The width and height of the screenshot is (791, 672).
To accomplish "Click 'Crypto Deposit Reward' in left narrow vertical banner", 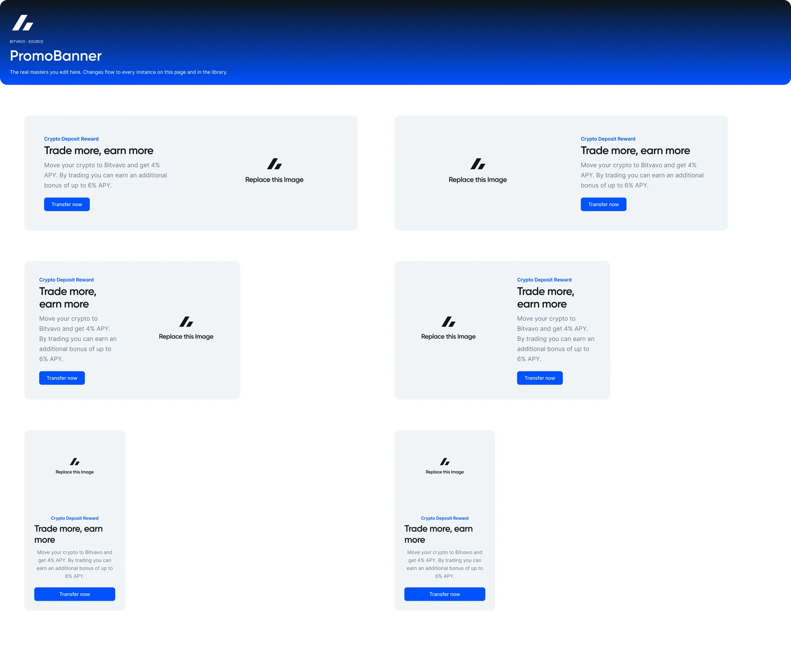I will click(75, 518).
